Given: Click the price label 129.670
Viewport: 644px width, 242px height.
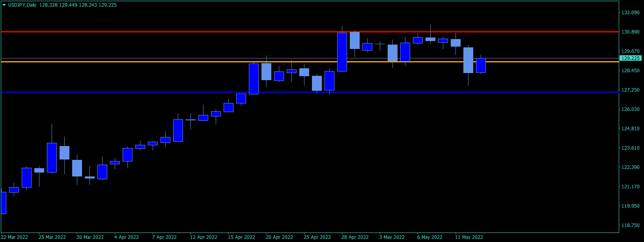Looking at the screenshot, I should tap(630, 51).
